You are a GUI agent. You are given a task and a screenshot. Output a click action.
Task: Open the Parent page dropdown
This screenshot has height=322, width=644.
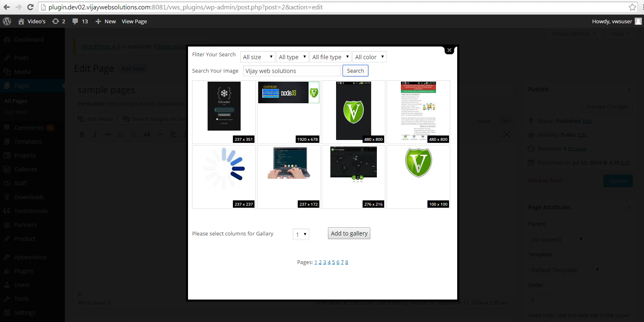coord(557,240)
